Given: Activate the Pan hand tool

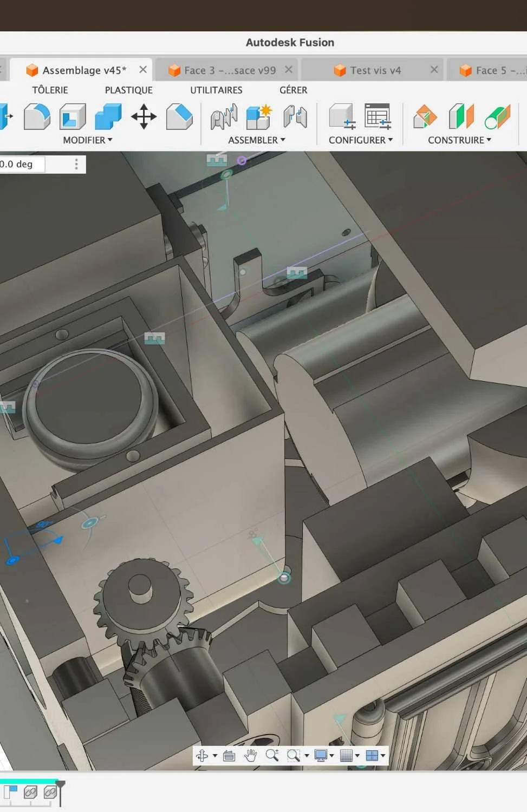Looking at the screenshot, I should [x=250, y=755].
